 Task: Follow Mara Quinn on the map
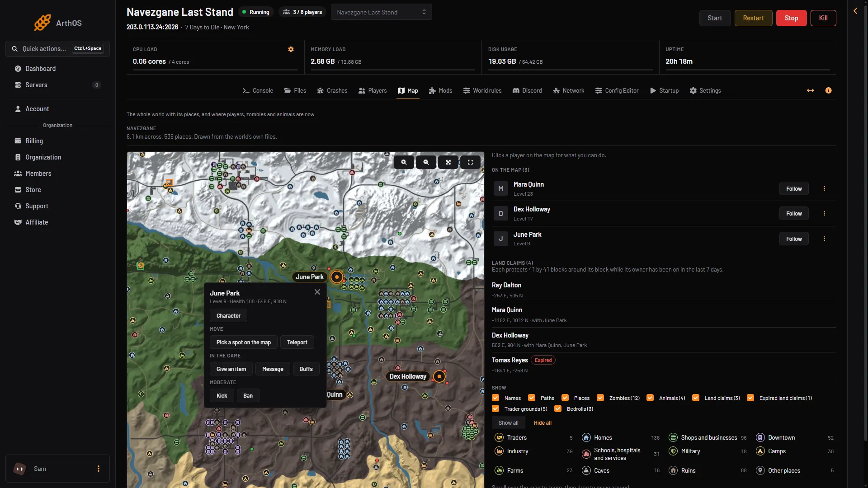(x=794, y=188)
